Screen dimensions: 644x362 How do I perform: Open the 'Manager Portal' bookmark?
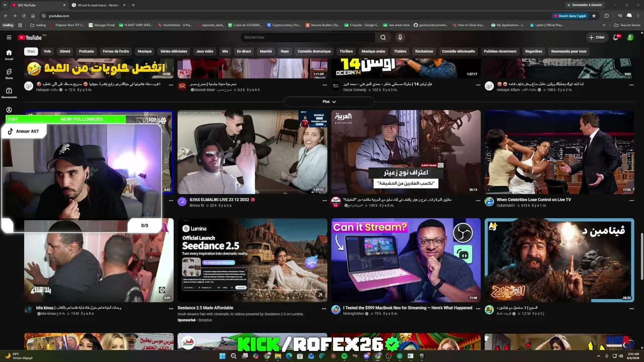point(102,25)
